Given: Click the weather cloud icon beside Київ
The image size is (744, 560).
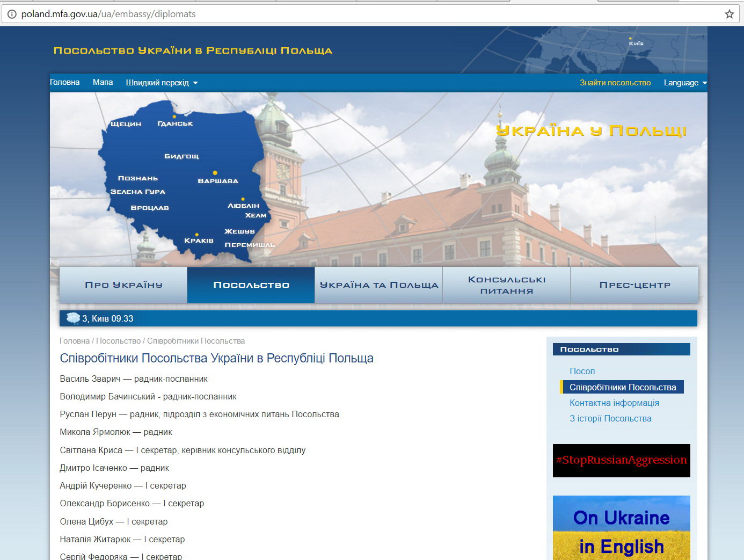Looking at the screenshot, I should (72, 318).
